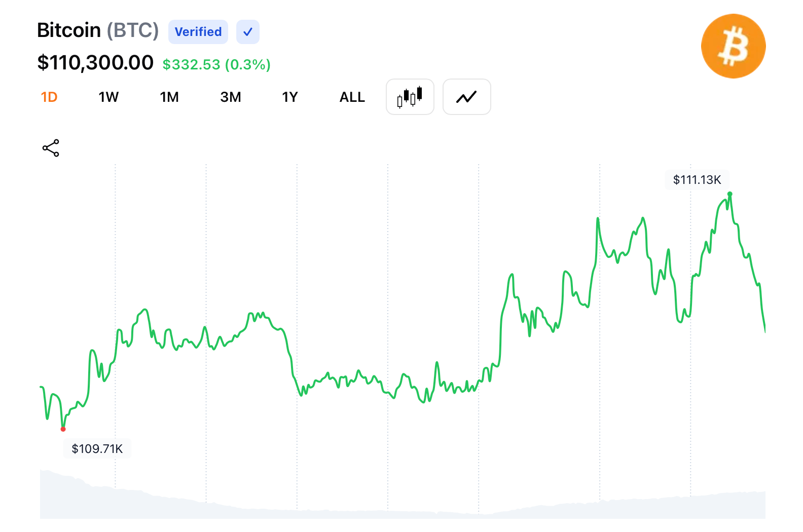This screenshot has width=803, height=532.
Task: Click the green high-point marker dot
Action: click(730, 194)
